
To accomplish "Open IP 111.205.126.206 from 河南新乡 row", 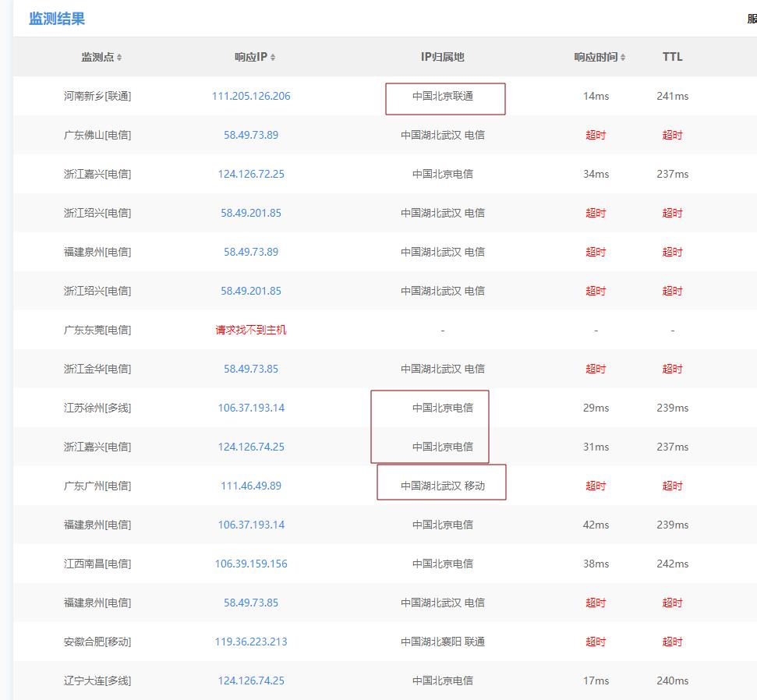I will 252,96.
